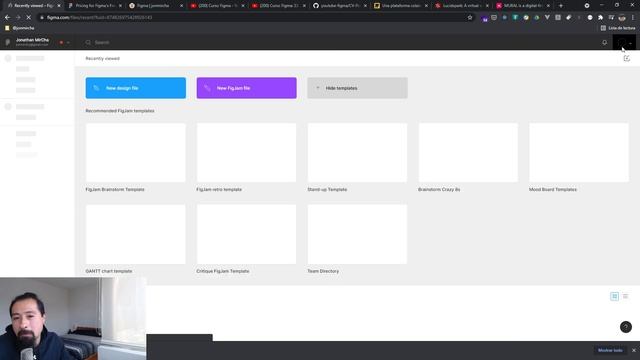The height and width of the screenshot is (360, 640).
Task: Open Lista de lectura reading list
Action: (x=618, y=28)
